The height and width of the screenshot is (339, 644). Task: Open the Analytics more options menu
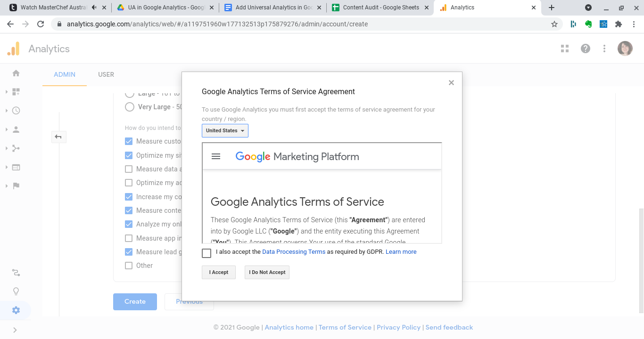tap(604, 48)
